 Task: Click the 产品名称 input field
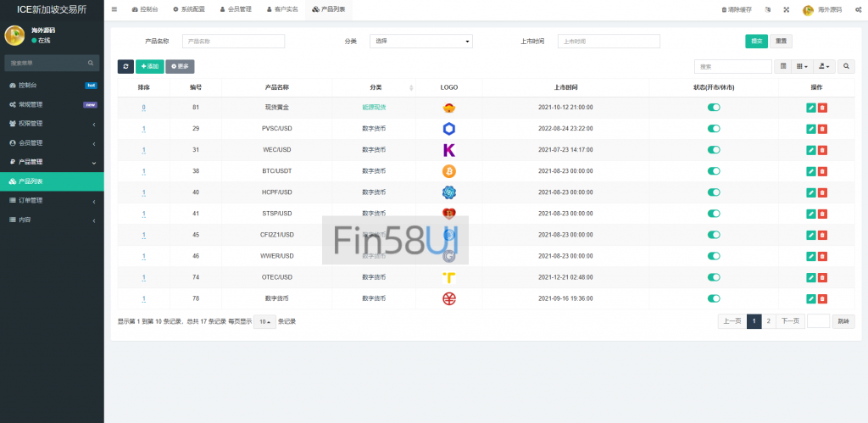[x=233, y=41]
